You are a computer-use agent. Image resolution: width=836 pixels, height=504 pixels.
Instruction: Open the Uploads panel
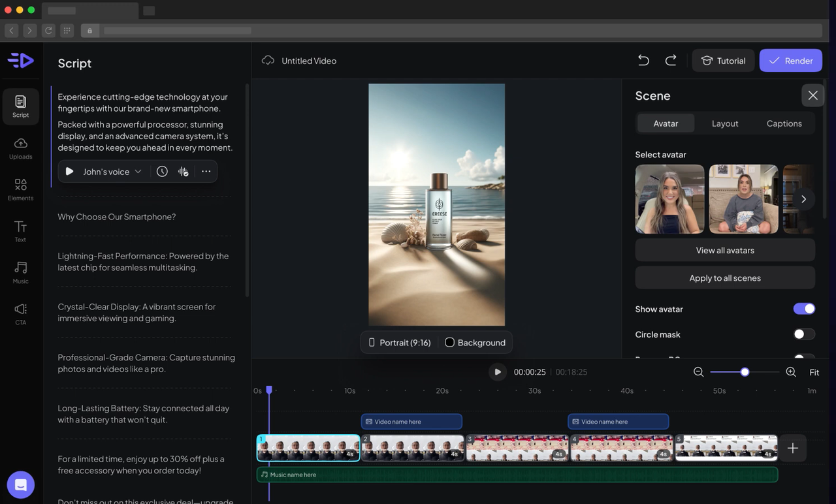(x=20, y=148)
